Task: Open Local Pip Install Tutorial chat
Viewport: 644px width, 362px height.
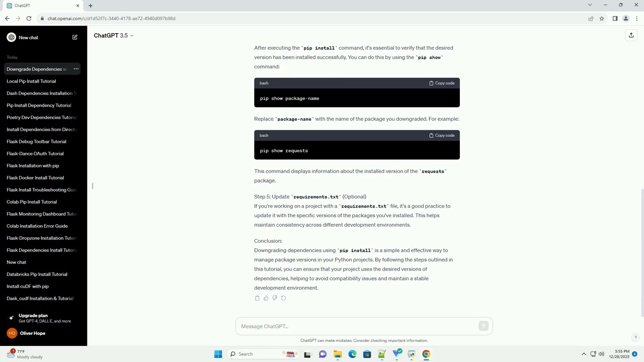Action: 43,81
